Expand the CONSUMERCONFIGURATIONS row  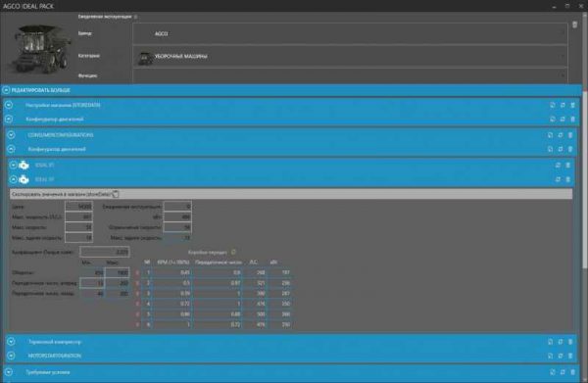click(x=11, y=135)
